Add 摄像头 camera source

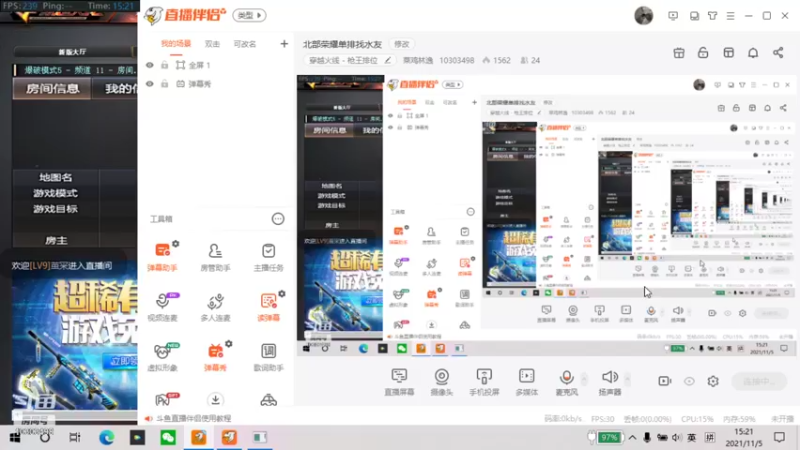(441, 382)
